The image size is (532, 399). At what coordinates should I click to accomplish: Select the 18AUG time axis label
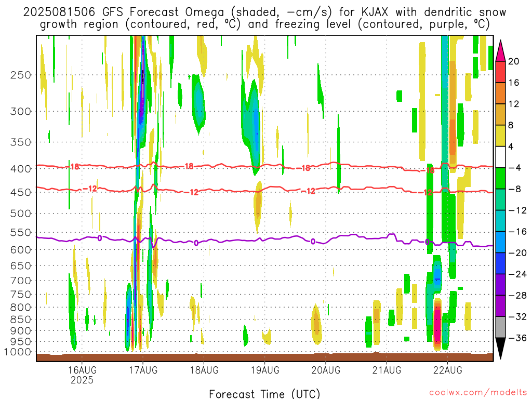click(204, 370)
